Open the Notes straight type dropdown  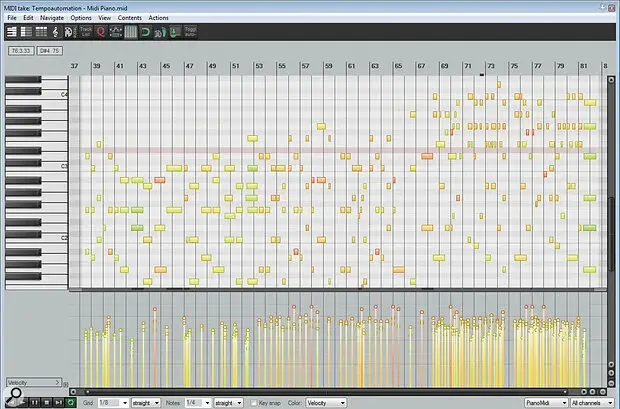pyautogui.click(x=229, y=403)
